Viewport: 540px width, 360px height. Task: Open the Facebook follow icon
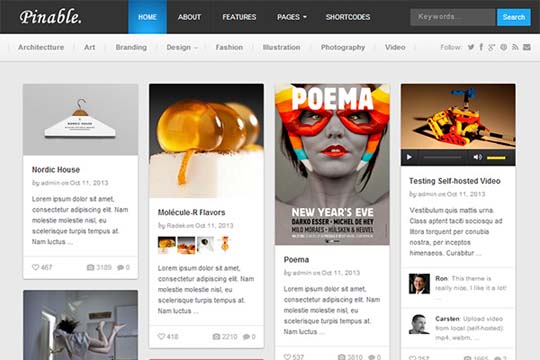pos(481,47)
